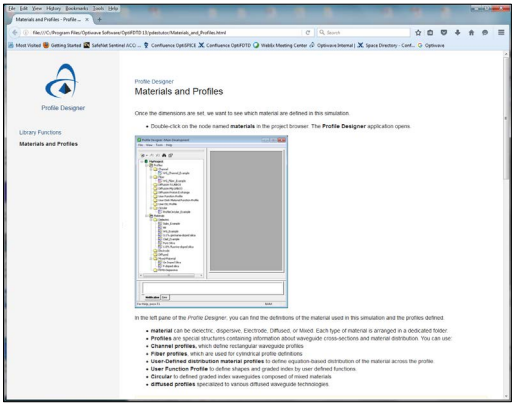This screenshot has height=407, width=515.
Task: Open the Help menu
Action: (x=113, y=8)
